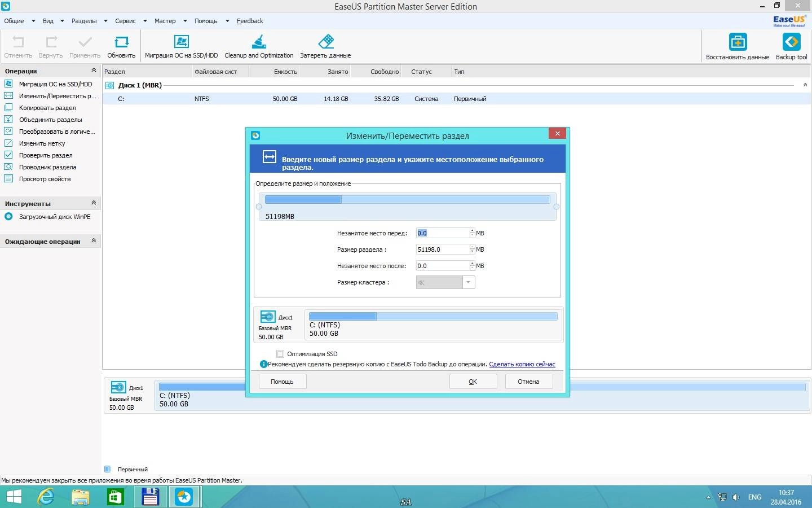Click the Диск1 icon in bottom disk map
Image resolution: width=812 pixels, height=508 pixels.
118,387
